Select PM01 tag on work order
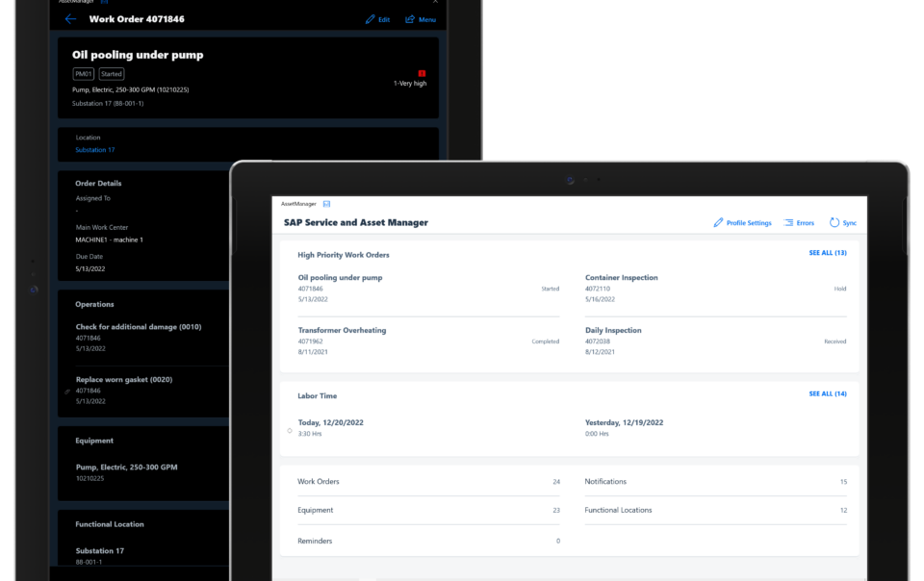This screenshot has height=581, width=924. tap(83, 73)
